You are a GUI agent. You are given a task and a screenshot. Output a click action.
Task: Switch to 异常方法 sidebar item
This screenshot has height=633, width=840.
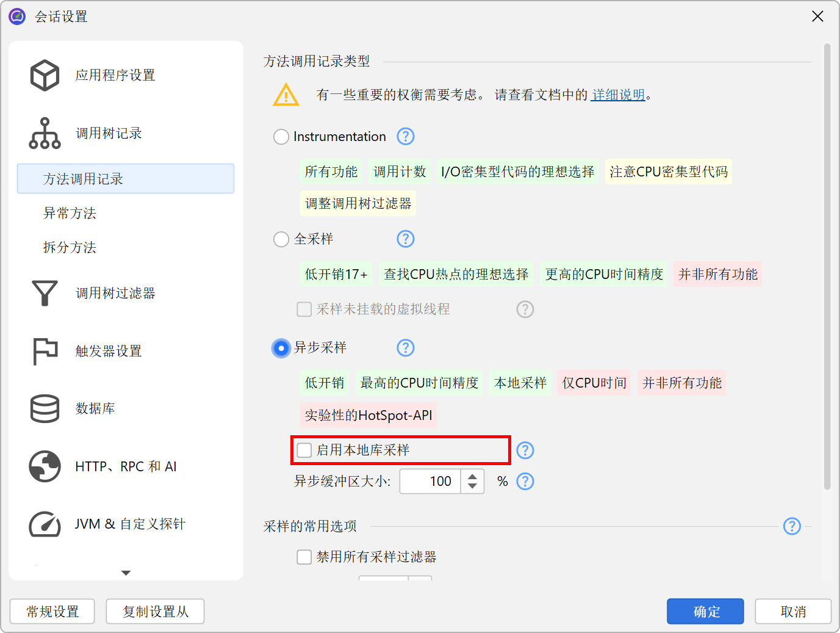coord(70,213)
